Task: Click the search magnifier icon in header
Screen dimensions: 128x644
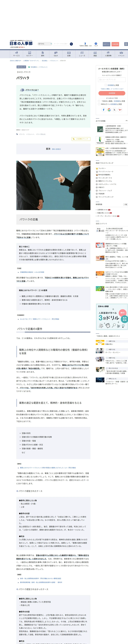Action: tap(71, 44)
